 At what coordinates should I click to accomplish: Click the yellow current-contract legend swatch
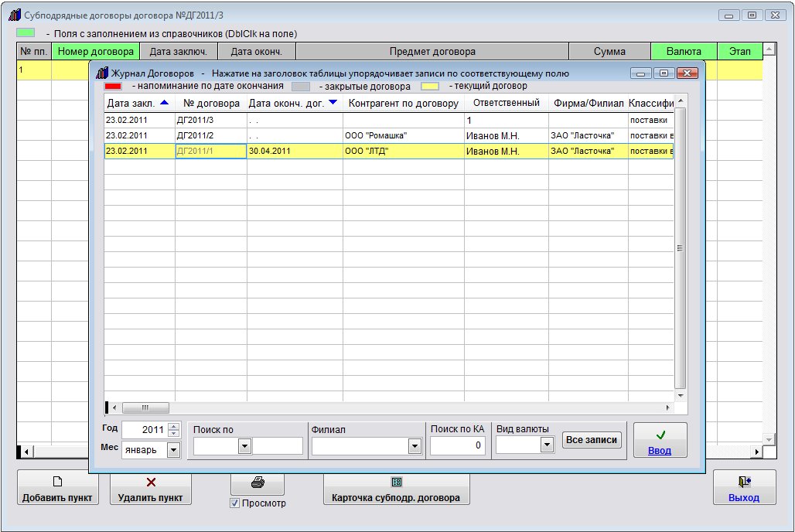429,86
